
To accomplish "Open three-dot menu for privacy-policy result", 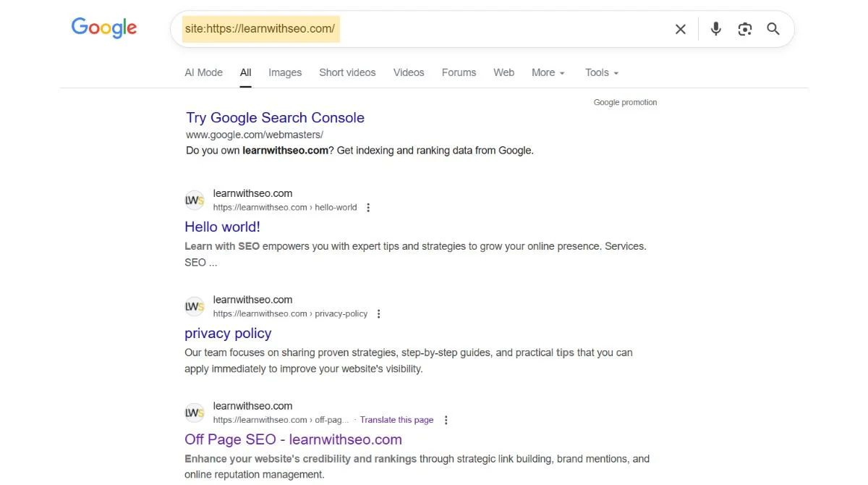I will (x=378, y=314).
